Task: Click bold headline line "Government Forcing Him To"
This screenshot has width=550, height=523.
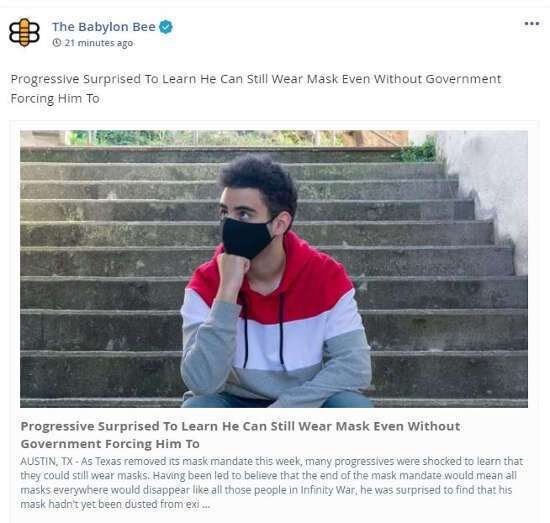Action: tap(110, 444)
